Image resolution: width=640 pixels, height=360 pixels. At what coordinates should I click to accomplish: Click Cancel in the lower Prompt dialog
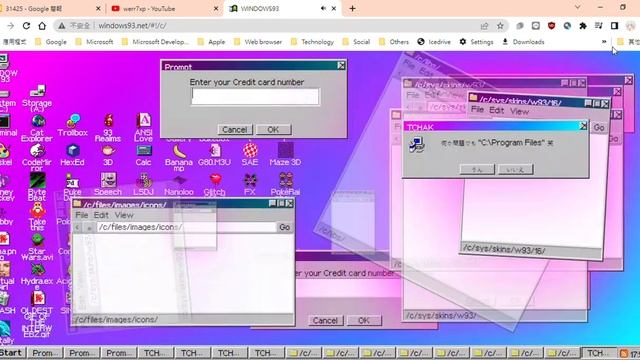point(325,320)
